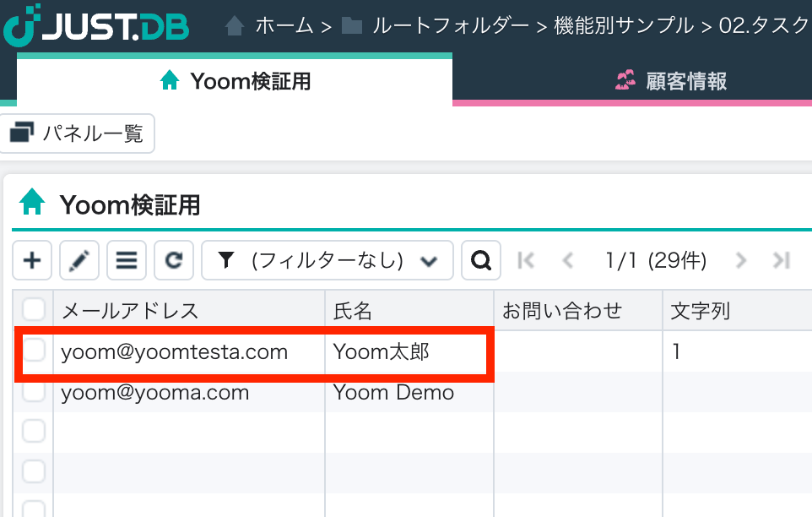Open the hamburger list menu icon
Screen dimensions: 812x517
click(127, 260)
